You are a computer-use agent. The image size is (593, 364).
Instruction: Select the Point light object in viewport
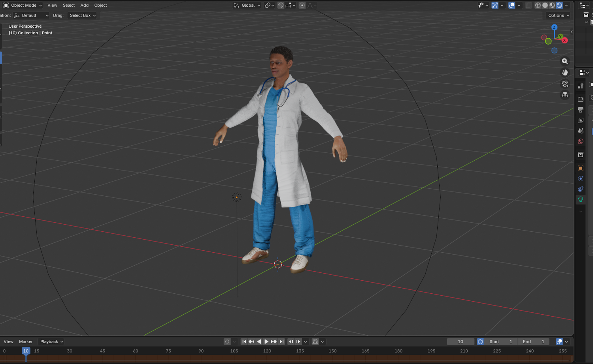click(236, 197)
